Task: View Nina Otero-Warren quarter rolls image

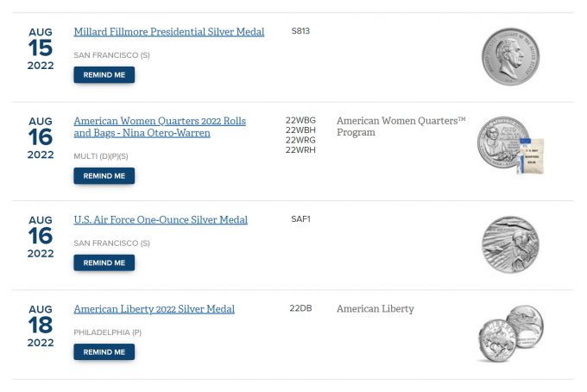Action: (x=510, y=145)
